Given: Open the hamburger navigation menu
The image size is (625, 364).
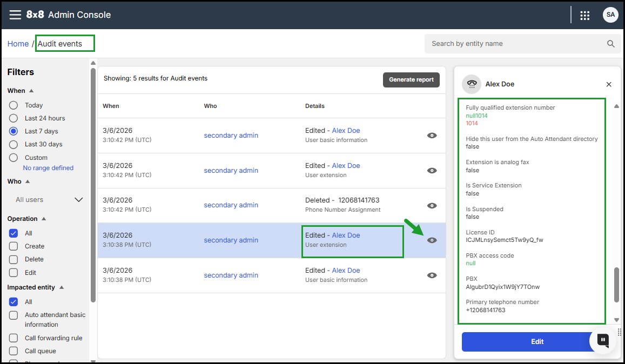Looking at the screenshot, I should pos(15,15).
